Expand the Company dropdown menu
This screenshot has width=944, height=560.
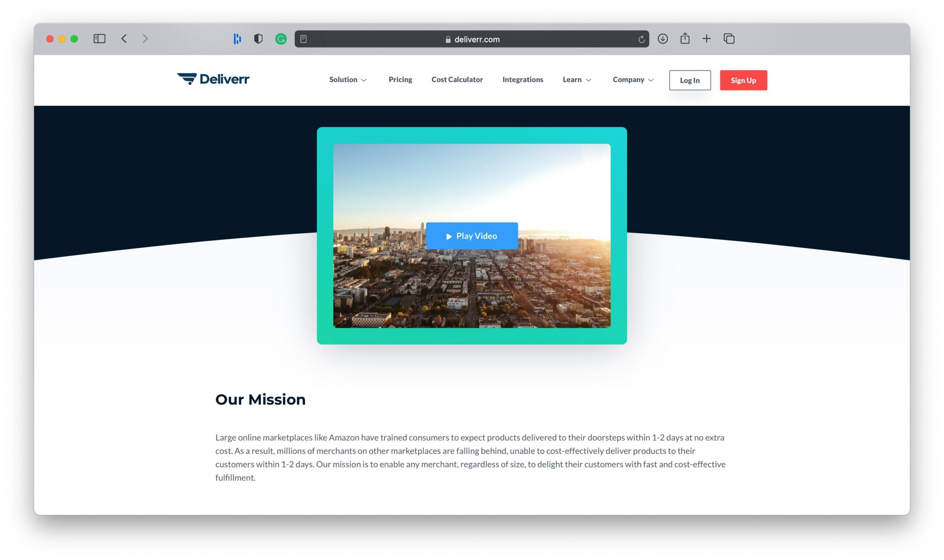[632, 79]
